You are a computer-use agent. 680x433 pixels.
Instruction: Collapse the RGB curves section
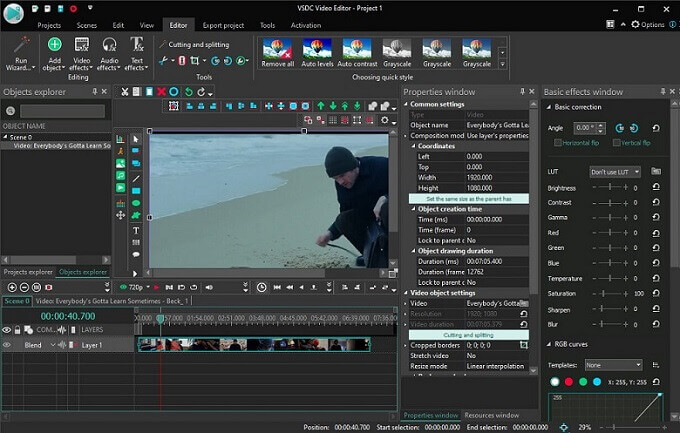coord(549,344)
